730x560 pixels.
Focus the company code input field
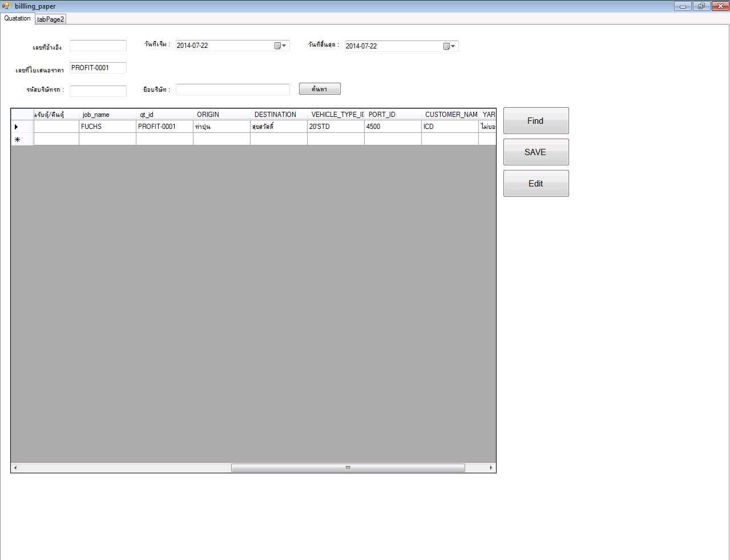98,91
